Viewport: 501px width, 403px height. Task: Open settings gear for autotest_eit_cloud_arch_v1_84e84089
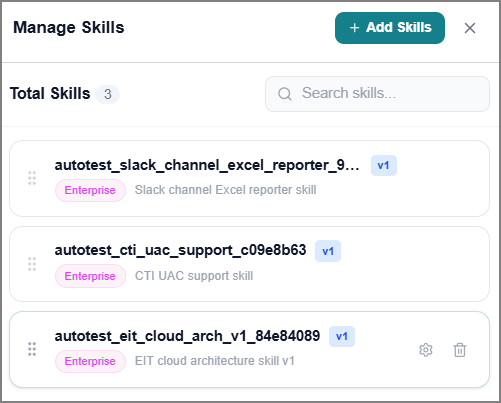click(x=426, y=350)
